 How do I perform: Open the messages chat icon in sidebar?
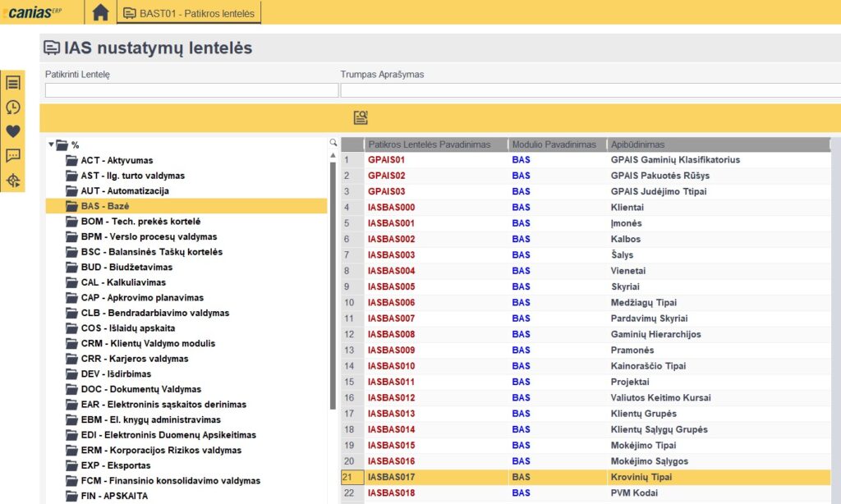coord(13,156)
